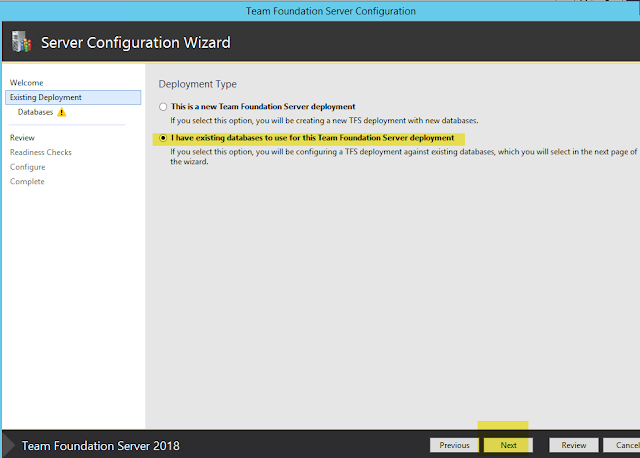The image size is (640, 458).
Task: Click the Review button in footer
Action: 574,445
